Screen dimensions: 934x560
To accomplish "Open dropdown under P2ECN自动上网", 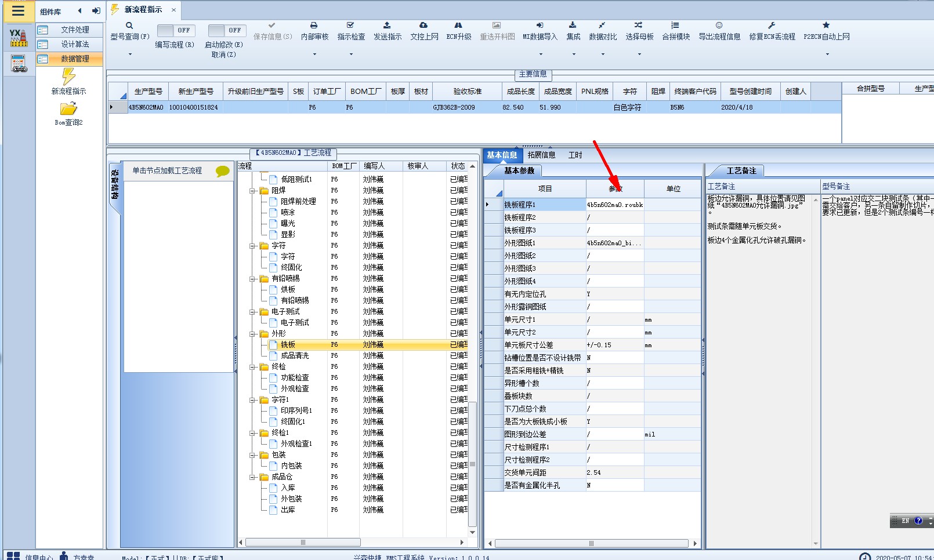I will pos(827,54).
